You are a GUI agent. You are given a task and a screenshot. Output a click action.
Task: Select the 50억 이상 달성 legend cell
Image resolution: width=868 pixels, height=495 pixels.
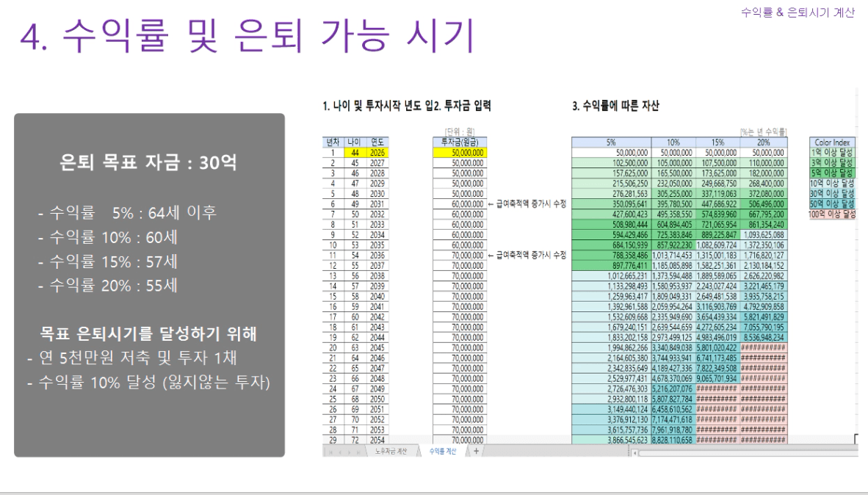832,203
